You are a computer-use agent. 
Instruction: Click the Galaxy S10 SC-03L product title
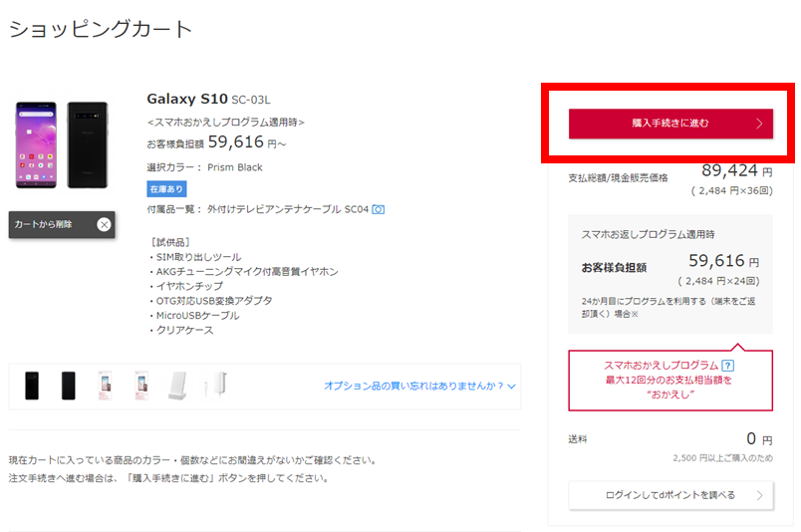208,99
